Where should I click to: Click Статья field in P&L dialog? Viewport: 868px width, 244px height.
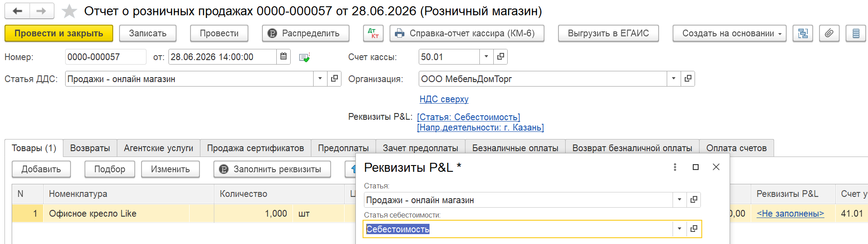coord(518,200)
